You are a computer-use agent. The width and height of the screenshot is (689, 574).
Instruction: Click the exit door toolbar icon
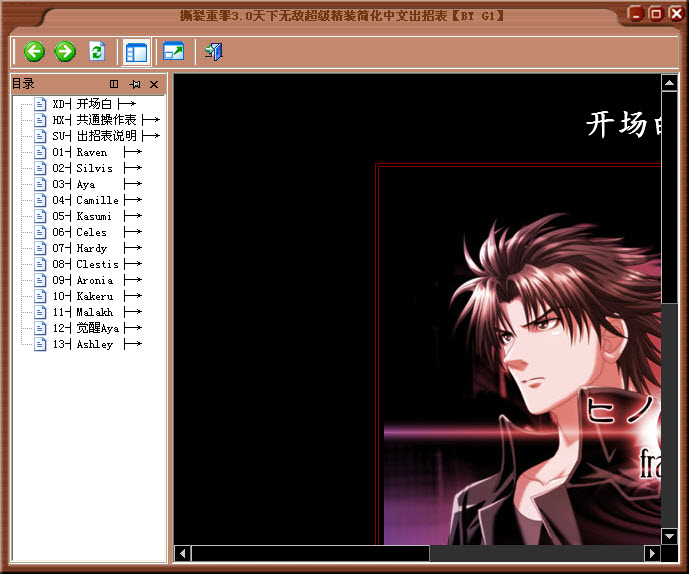[x=214, y=51]
